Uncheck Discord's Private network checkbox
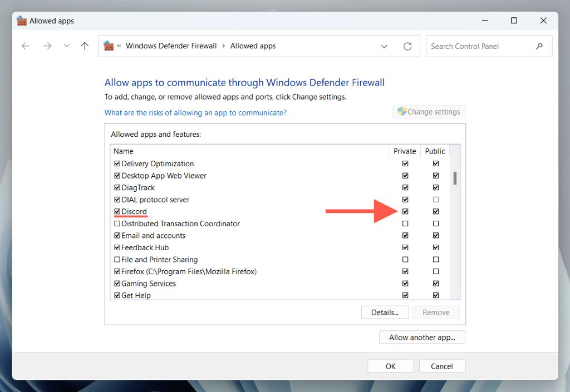The width and height of the screenshot is (570, 392). pyautogui.click(x=405, y=211)
